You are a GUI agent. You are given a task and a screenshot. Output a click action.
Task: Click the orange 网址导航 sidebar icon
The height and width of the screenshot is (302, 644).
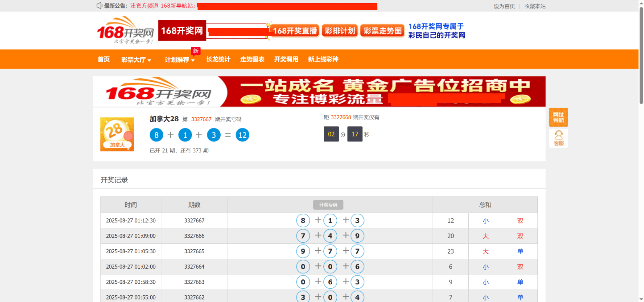click(x=558, y=117)
